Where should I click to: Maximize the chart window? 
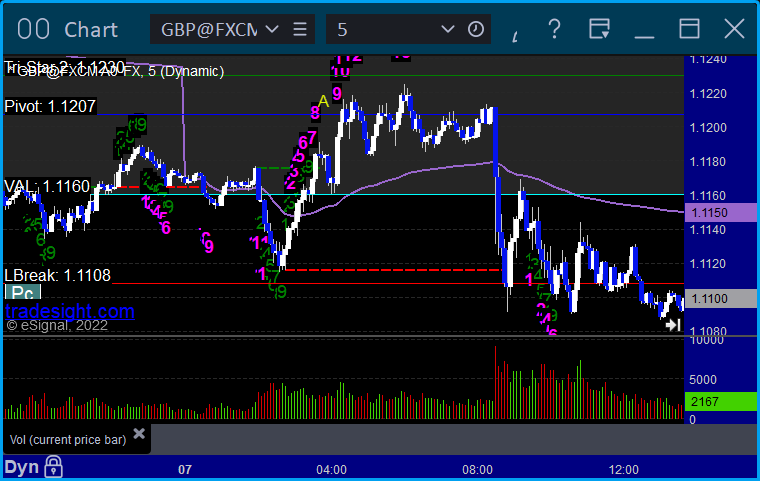pyautogui.click(x=689, y=29)
